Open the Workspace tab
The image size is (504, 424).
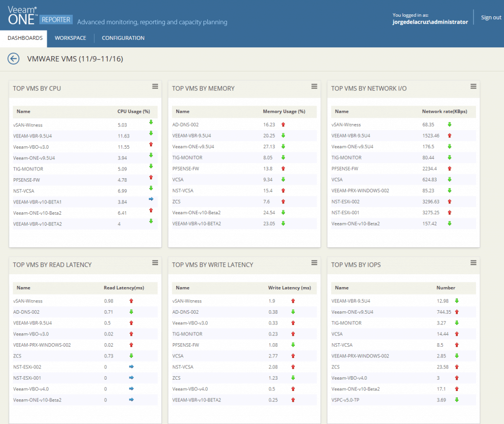pos(70,38)
